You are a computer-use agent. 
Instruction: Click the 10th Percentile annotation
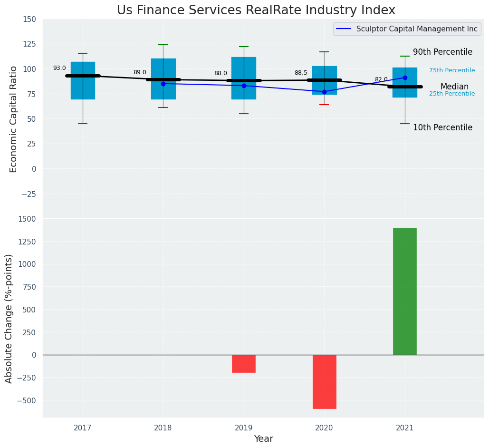click(442, 128)
